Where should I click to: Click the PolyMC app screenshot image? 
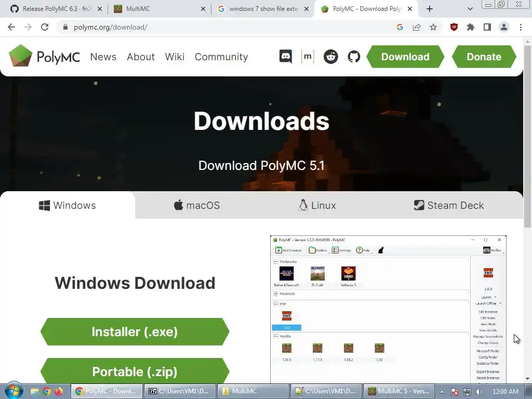pyautogui.click(x=388, y=310)
